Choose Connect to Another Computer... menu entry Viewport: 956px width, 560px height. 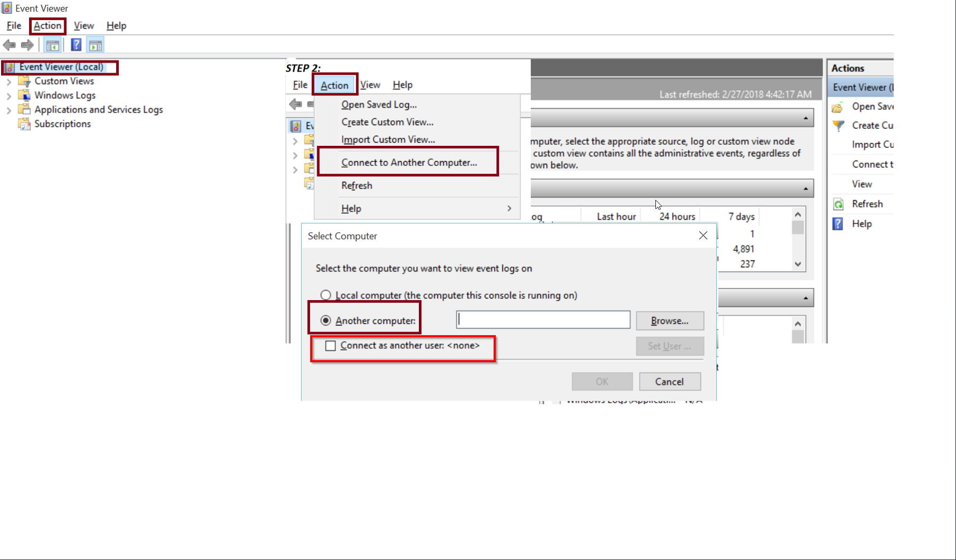point(409,162)
